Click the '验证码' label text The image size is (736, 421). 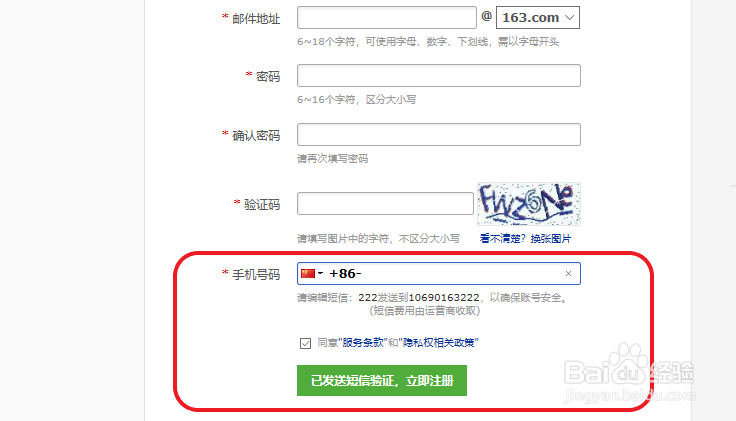pyautogui.click(x=262, y=205)
